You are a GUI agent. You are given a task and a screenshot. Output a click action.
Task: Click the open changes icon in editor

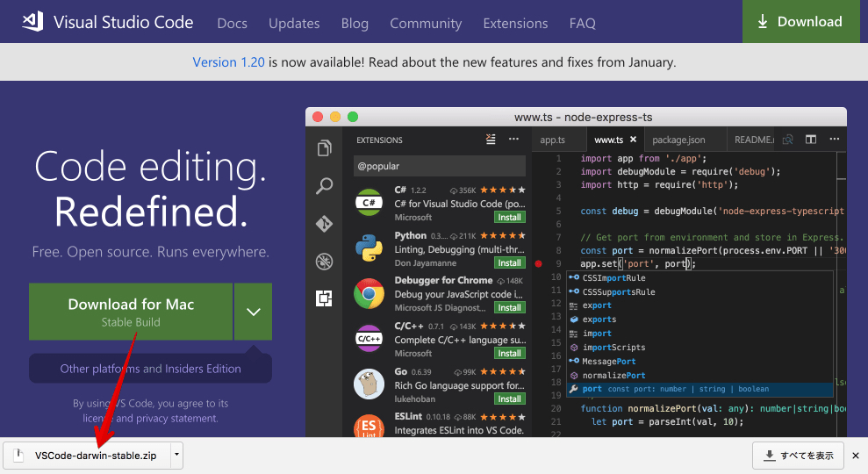pos(788,140)
